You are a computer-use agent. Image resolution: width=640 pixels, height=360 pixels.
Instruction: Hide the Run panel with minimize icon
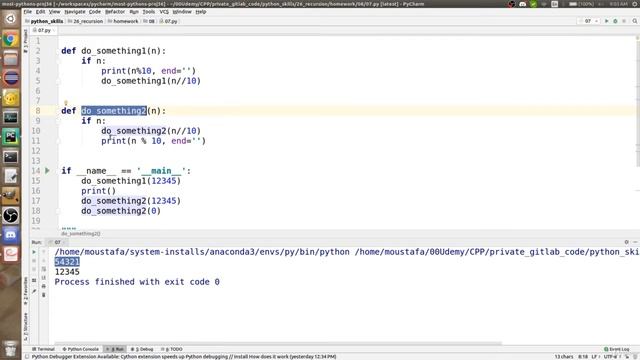point(635,242)
